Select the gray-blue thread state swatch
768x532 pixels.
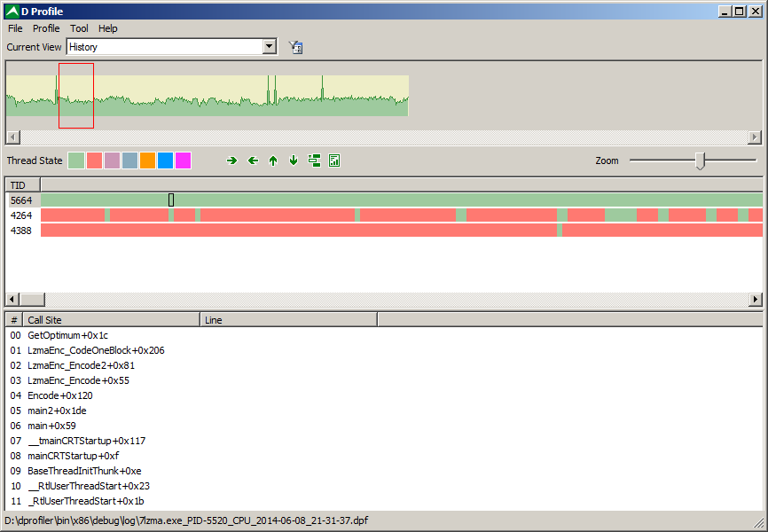(129, 160)
